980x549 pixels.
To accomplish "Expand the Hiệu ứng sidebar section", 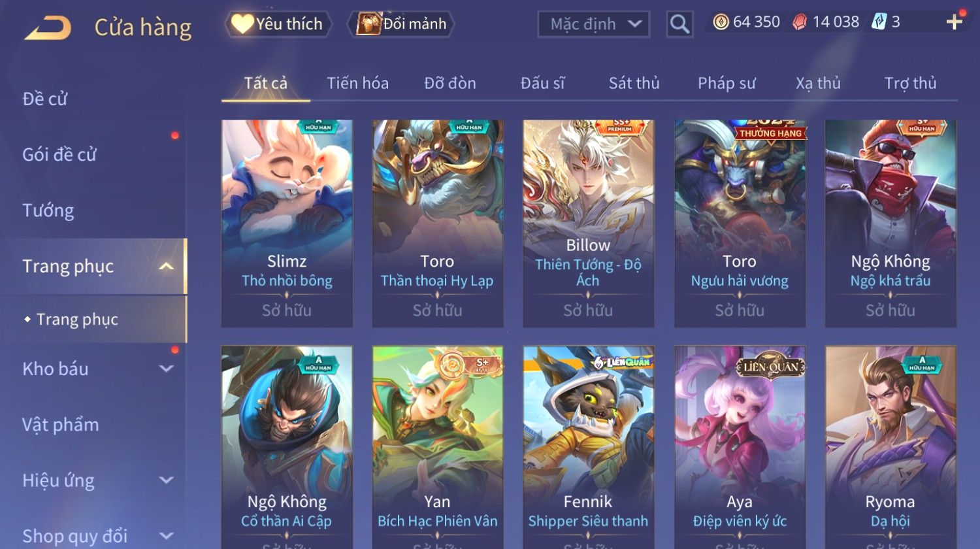I will click(x=166, y=480).
